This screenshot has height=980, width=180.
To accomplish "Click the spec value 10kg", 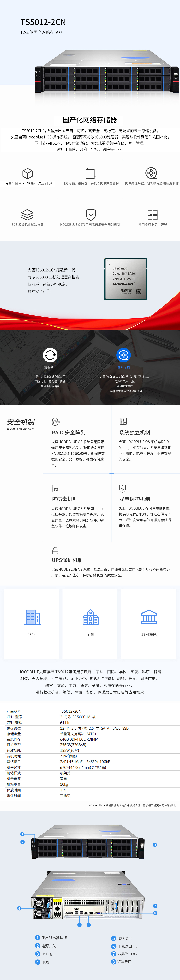I will [64, 784].
